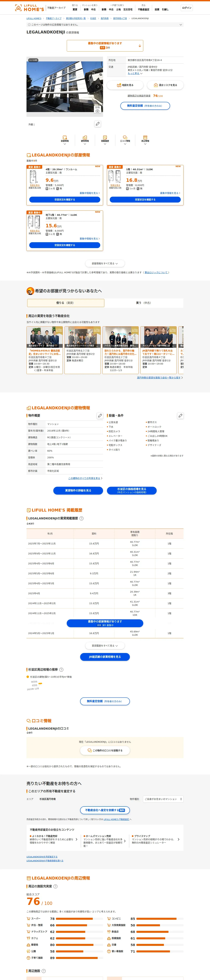
Task: Expand the よくわかる！不動産売却 content arrow
Action: 77,839
